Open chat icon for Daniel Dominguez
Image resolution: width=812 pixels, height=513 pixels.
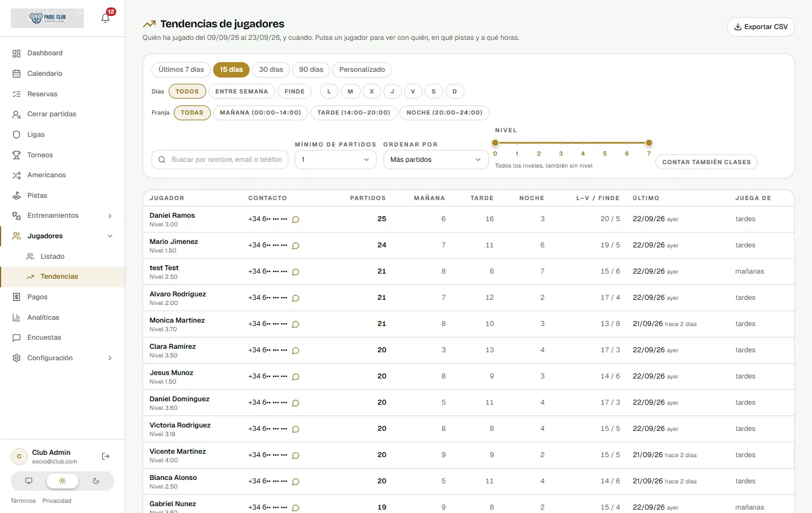(296, 403)
